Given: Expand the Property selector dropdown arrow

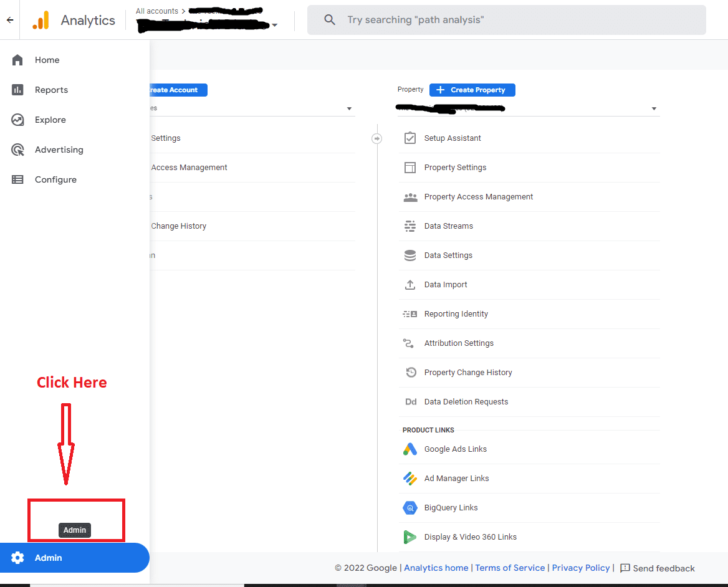Looking at the screenshot, I should click(x=654, y=108).
